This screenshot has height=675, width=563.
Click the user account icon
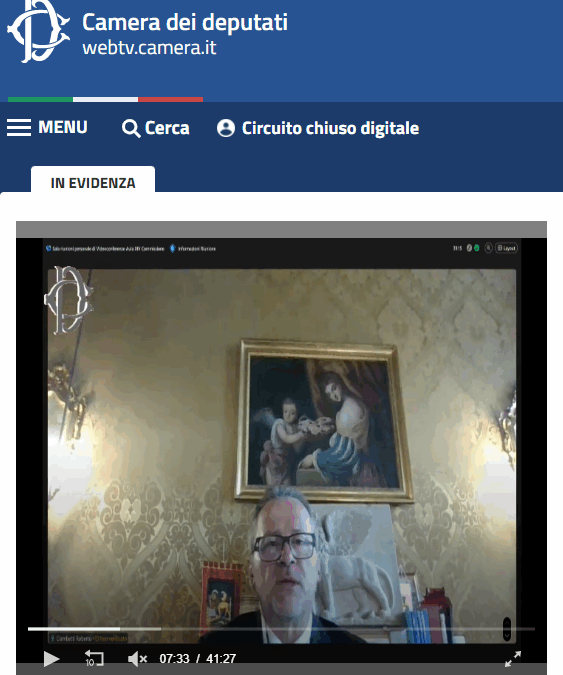[226, 128]
